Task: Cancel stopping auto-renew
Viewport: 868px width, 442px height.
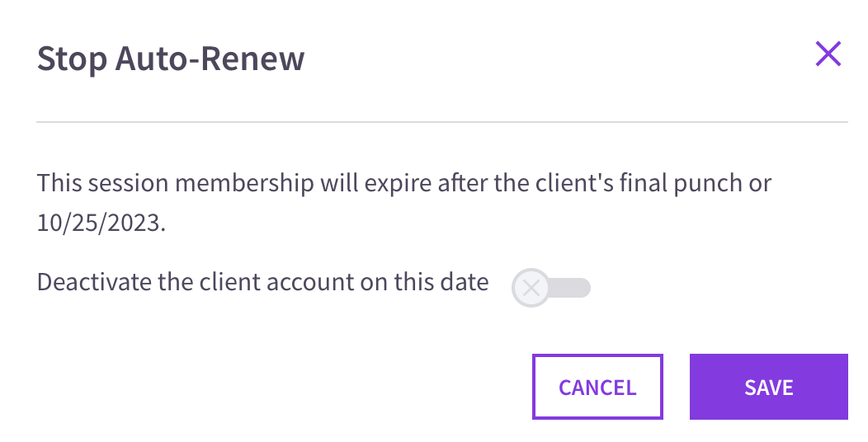Action: click(x=597, y=387)
